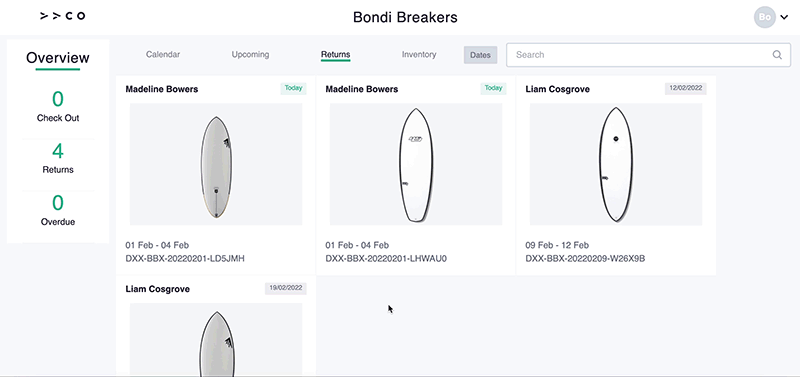
Task: Click booking code DXX-BBX-20220201-LD5JMH
Action: tap(185, 259)
